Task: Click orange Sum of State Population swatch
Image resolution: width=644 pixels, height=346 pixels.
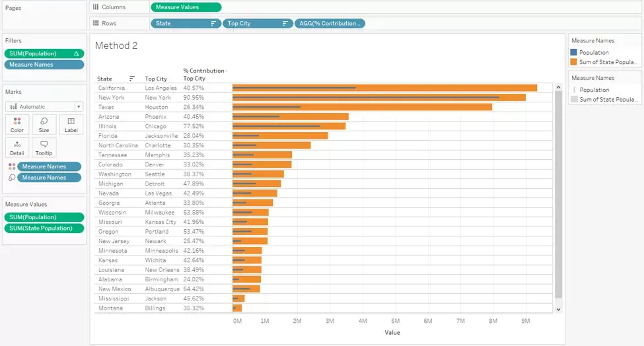Action: (x=574, y=62)
